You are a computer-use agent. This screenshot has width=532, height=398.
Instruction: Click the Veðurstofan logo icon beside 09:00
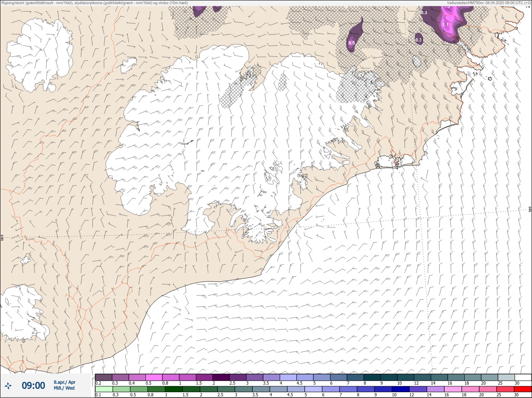[8, 386]
